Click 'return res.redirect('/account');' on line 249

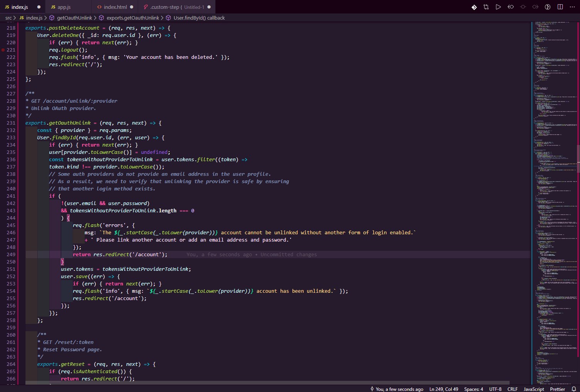pos(120,255)
